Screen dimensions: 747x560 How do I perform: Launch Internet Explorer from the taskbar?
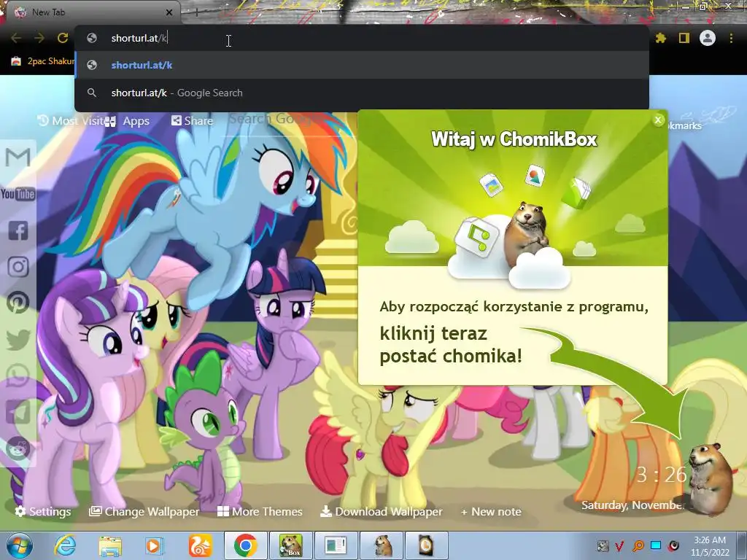click(65, 545)
